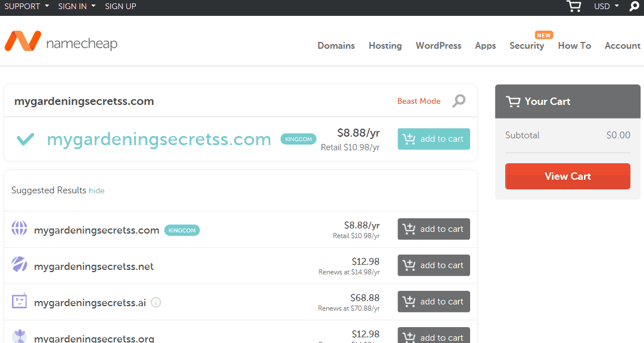
Task: Click the large mygardeningsecretss.com domain name
Action: click(x=159, y=140)
